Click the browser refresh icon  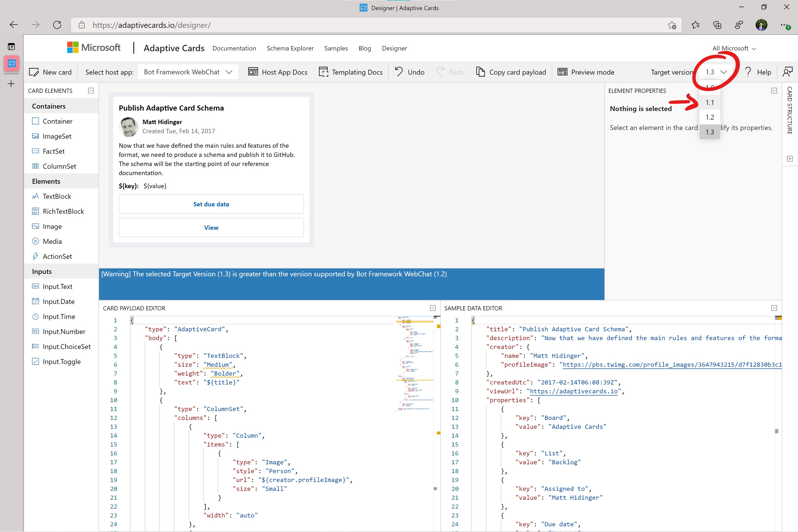coord(57,25)
